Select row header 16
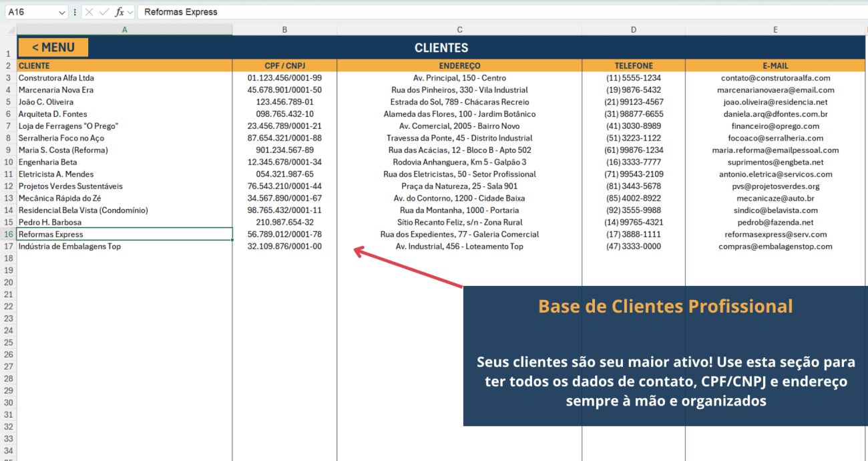 (x=9, y=235)
